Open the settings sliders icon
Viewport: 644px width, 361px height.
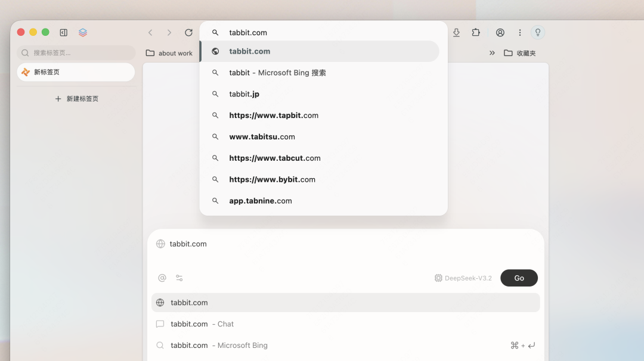pos(179,278)
